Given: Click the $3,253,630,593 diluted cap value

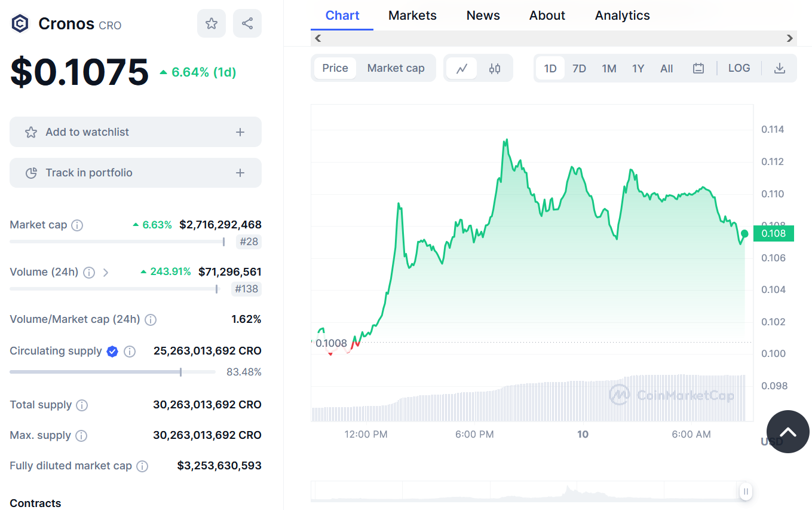Looking at the screenshot, I should pos(219,466).
